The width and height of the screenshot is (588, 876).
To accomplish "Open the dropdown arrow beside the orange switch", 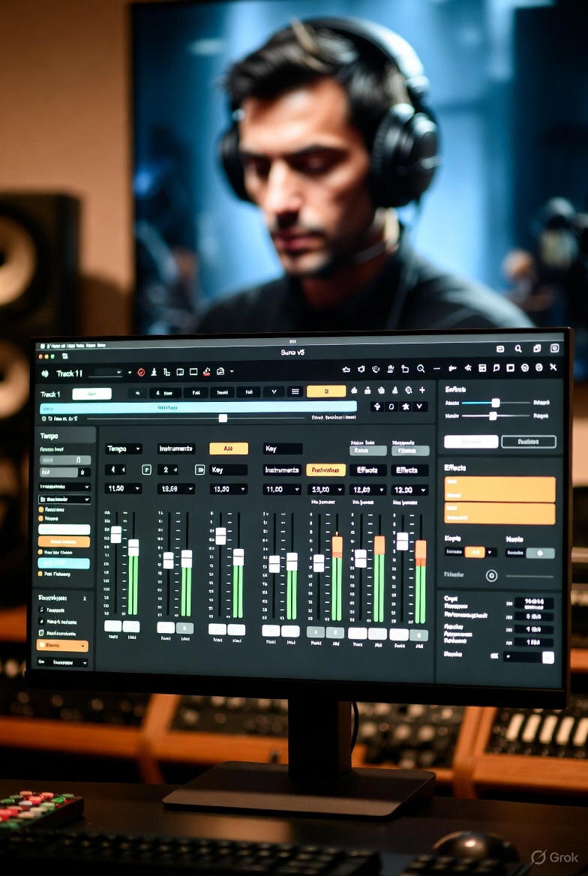I will click(x=490, y=553).
